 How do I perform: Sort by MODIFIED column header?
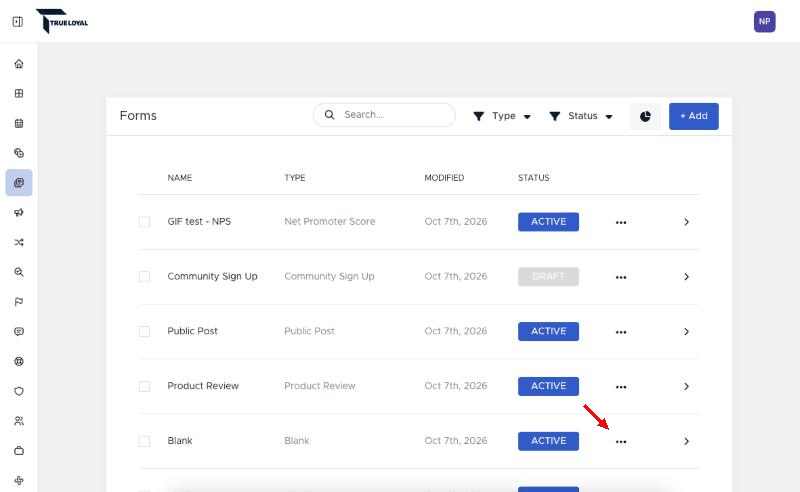pos(444,178)
